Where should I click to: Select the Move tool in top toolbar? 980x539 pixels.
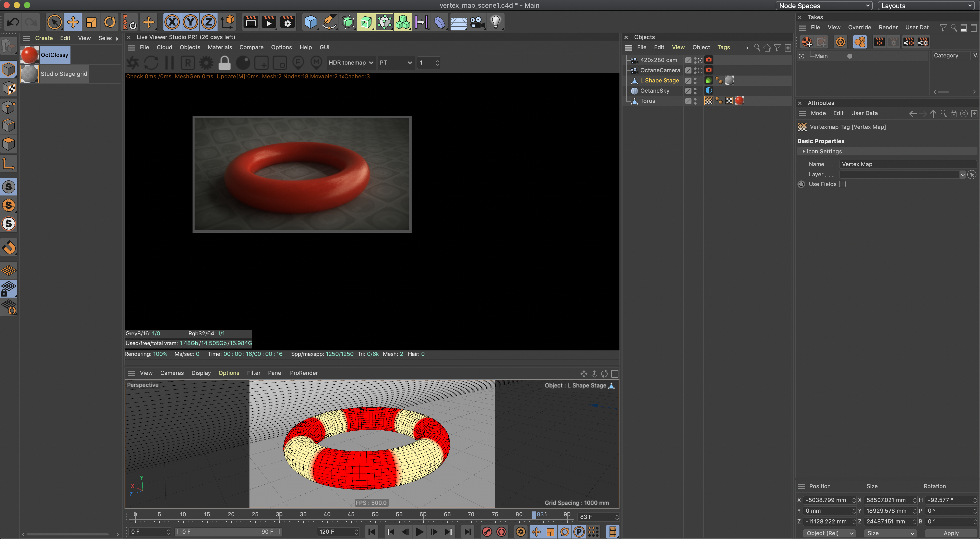click(73, 22)
